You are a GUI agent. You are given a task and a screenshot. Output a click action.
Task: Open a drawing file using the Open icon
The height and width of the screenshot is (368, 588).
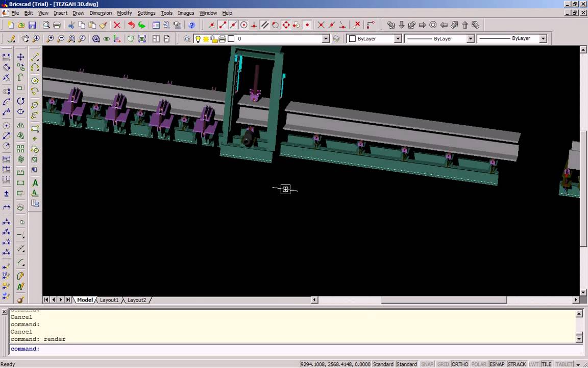(x=21, y=25)
